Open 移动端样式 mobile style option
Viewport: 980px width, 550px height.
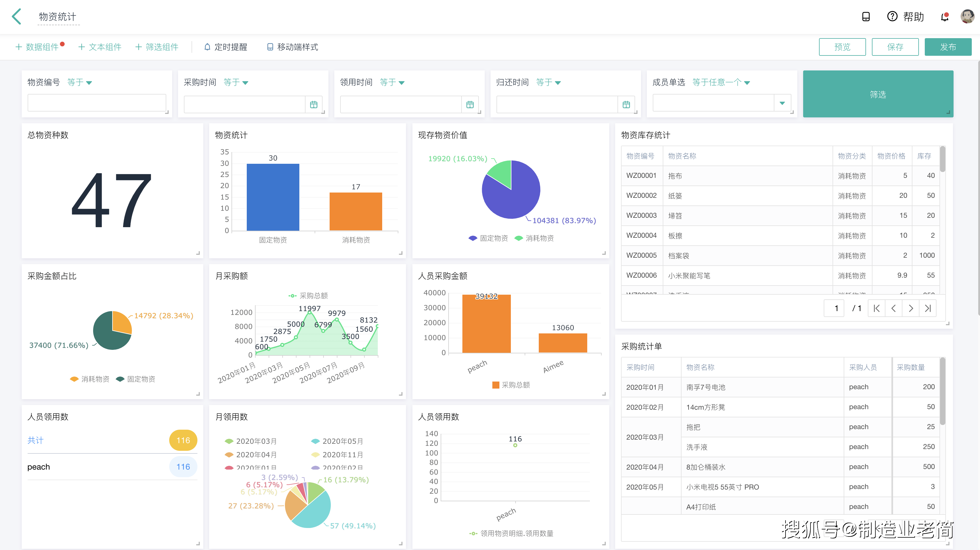[x=293, y=47]
